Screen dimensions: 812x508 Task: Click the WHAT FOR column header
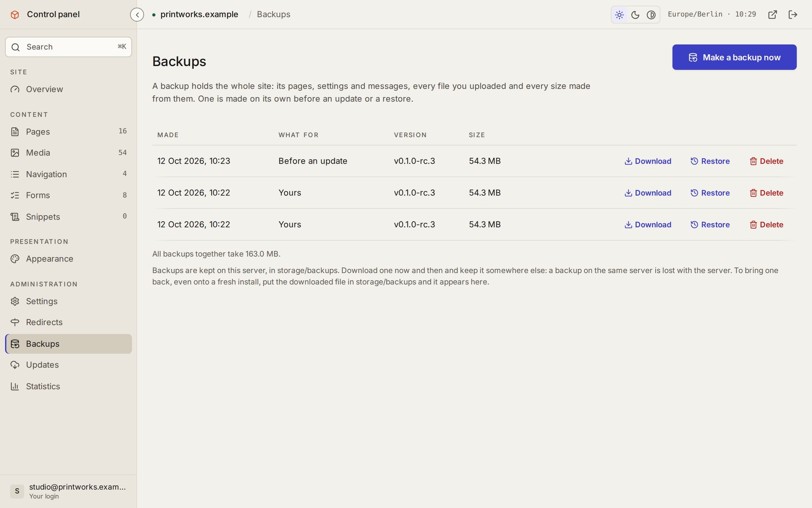point(298,135)
